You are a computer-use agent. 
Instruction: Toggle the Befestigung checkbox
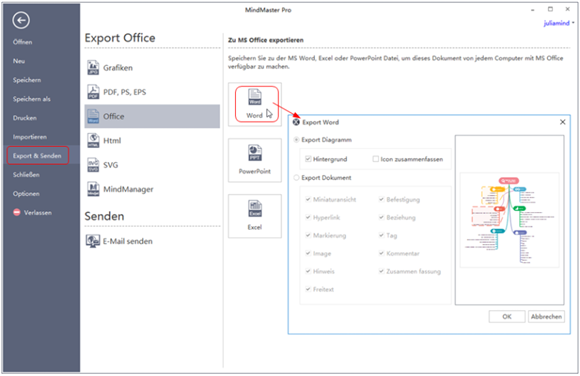[x=381, y=199]
